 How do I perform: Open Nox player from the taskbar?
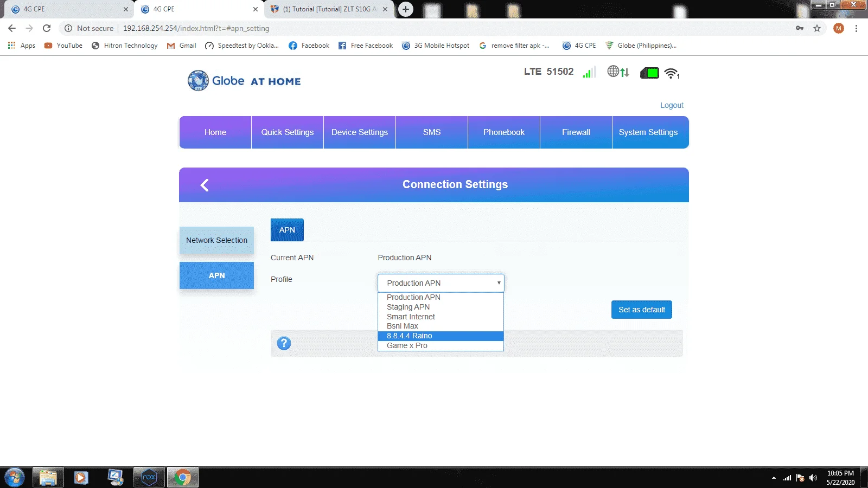[x=149, y=478]
